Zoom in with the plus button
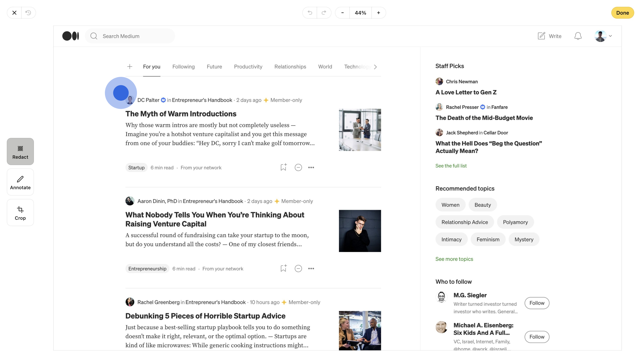The height and width of the screenshot is (364, 641). click(378, 13)
